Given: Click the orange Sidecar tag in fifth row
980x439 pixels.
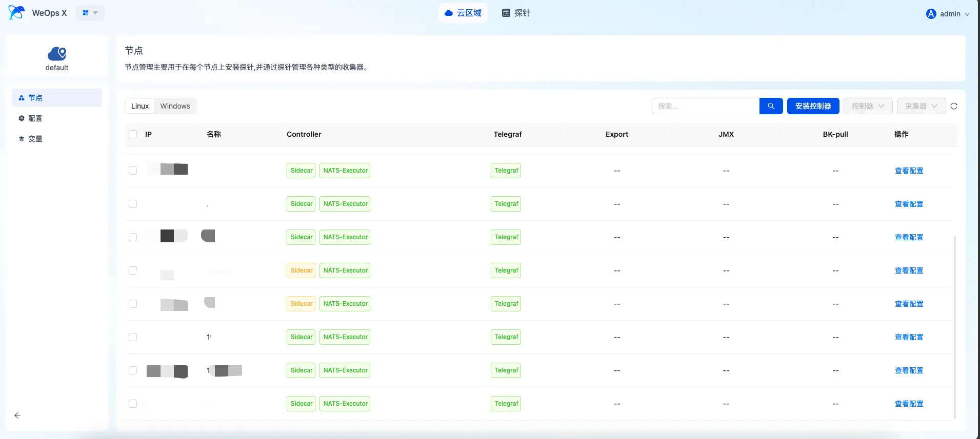Looking at the screenshot, I should (x=301, y=304).
